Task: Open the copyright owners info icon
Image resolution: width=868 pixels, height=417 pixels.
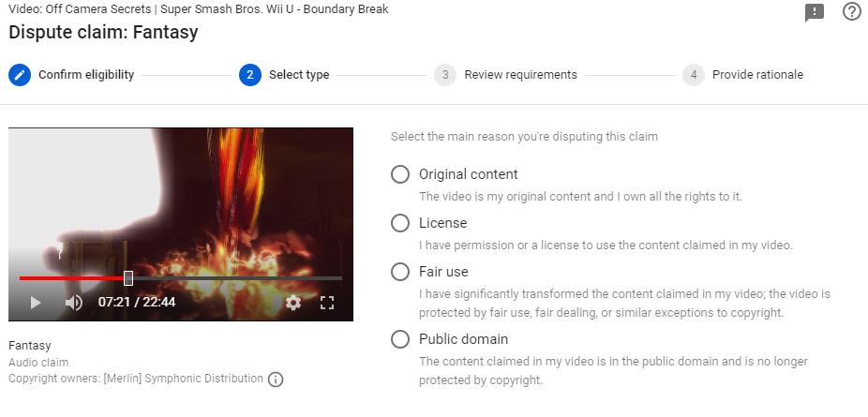Action: click(x=276, y=380)
